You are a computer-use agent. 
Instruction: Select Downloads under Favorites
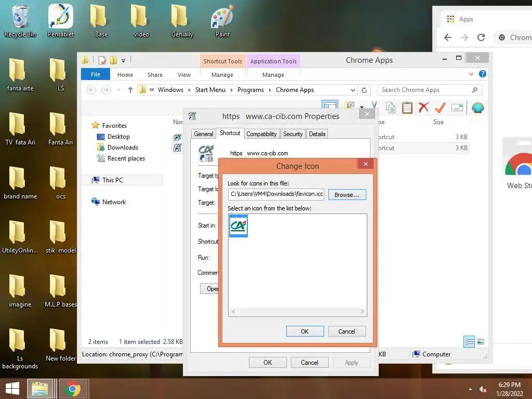pos(123,147)
